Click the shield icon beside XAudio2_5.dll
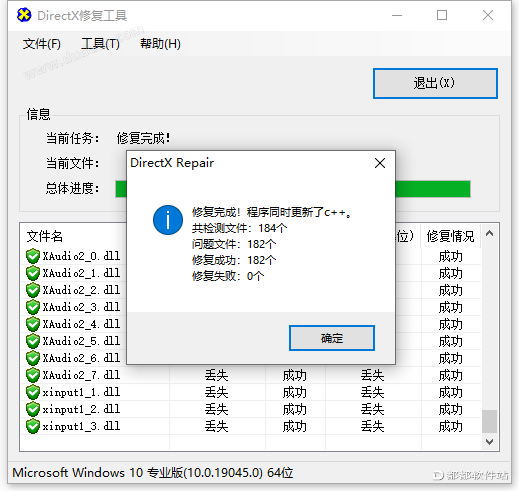 coord(33,341)
